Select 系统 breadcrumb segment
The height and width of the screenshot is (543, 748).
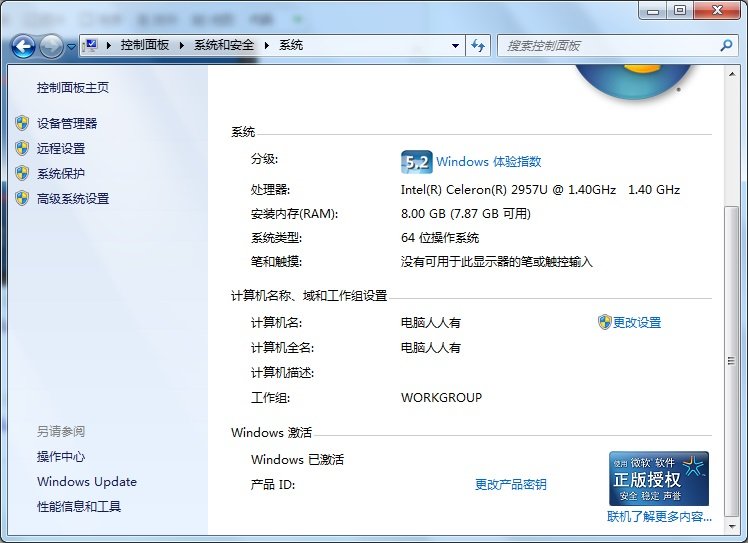(x=291, y=45)
